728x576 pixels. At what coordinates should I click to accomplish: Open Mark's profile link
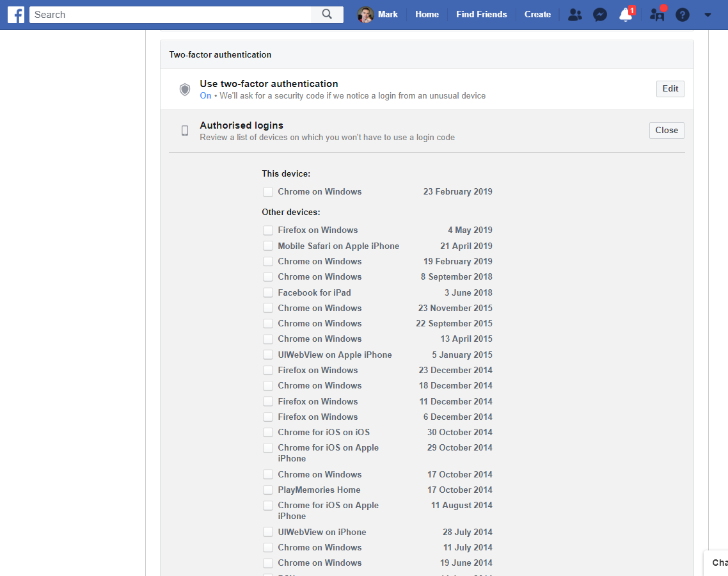(378, 14)
